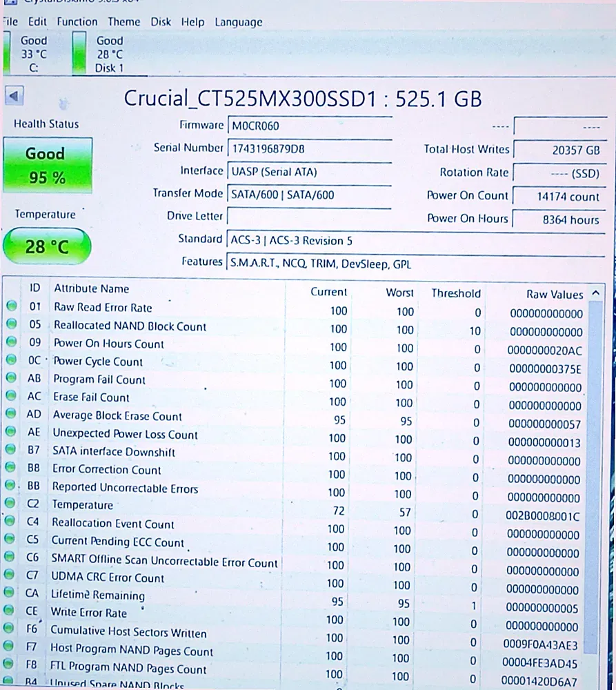The width and height of the screenshot is (616, 690).
Task: Click the Power On Count value 14174 count
Action: tap(559, 196)
